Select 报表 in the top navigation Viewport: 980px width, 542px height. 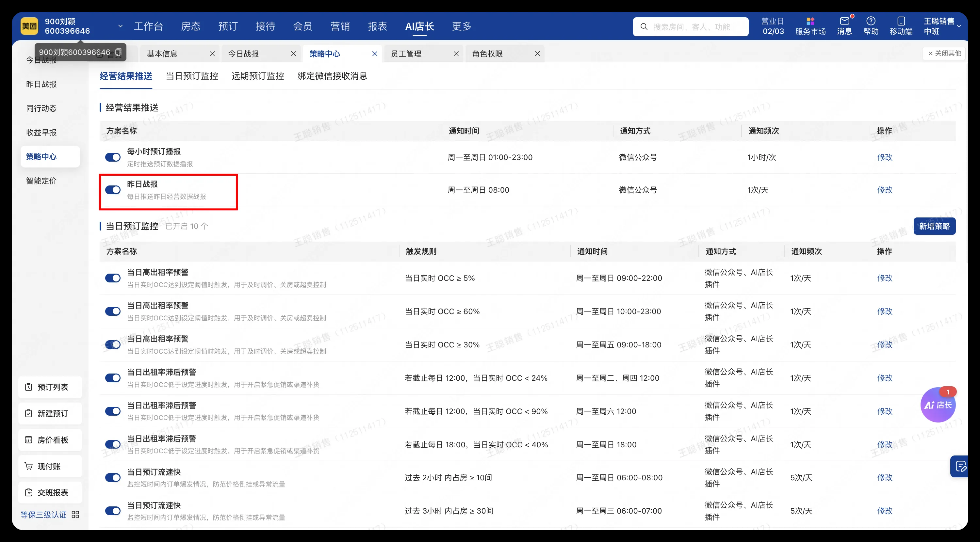click(x=377, y=26)
